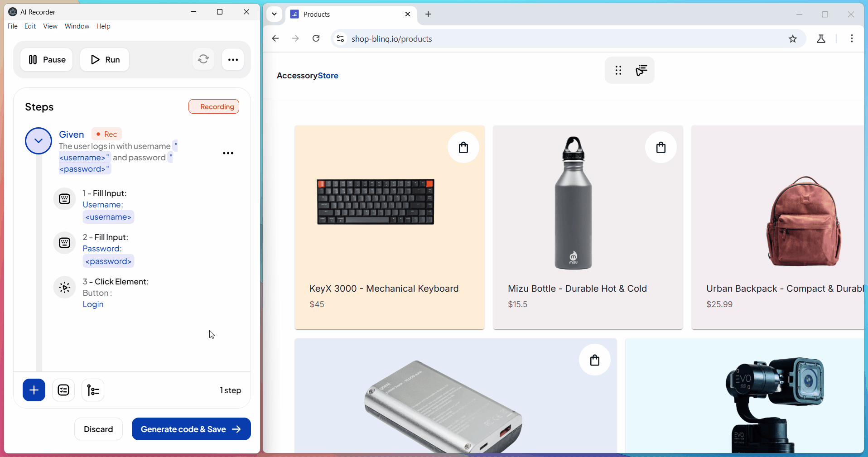Add KeyX 3000 keyboard to shopping bag
The image size is (868, 457).
[463, 147]
